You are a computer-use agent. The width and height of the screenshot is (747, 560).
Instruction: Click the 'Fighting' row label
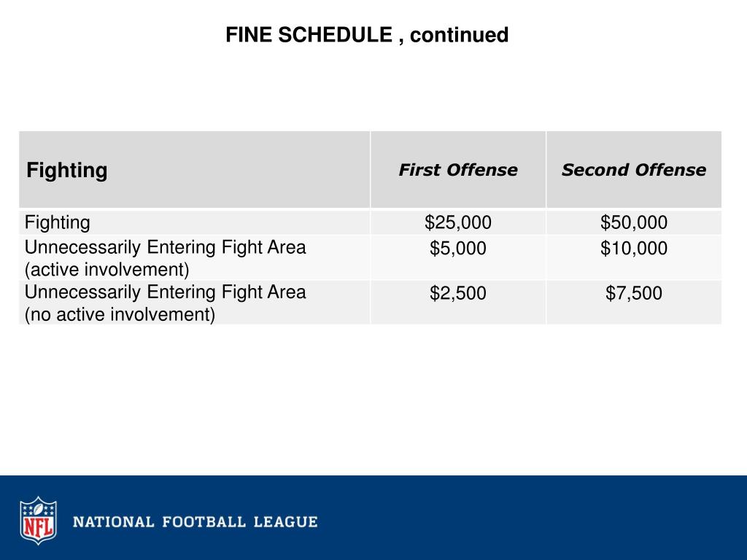coord(57,222)
